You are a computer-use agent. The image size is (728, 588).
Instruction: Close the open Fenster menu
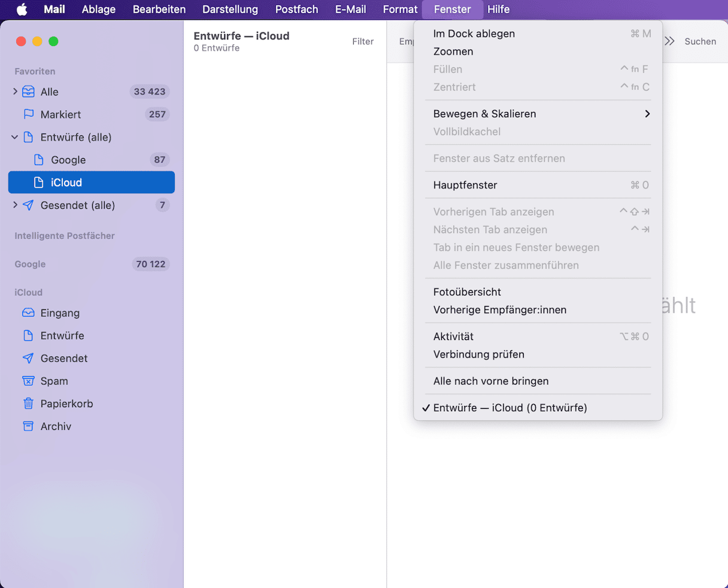click(x=453, y=9)
